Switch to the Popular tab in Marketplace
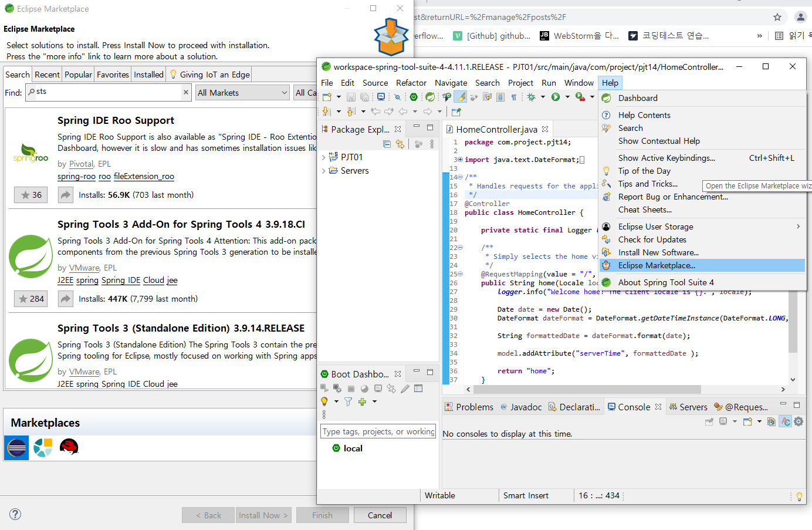This screenshot has height=530, width=812. 78,75
